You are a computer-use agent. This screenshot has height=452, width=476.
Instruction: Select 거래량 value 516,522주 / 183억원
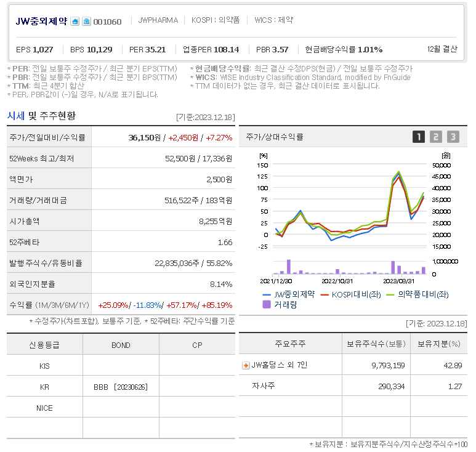[198, 201]
